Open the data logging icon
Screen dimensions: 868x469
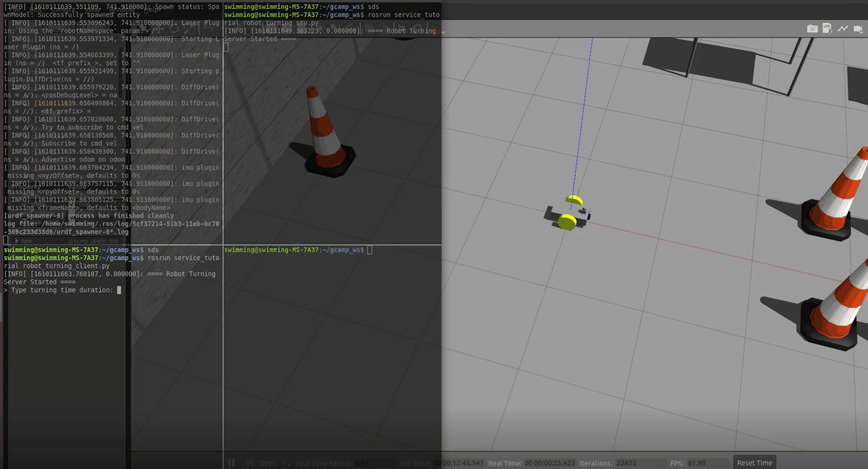tap(827, 29)
